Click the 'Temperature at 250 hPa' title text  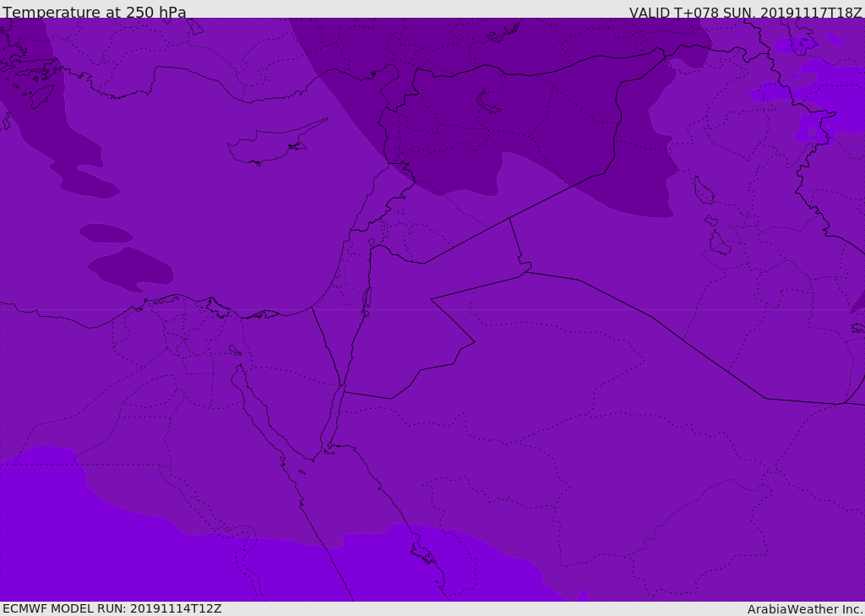pyautogui.click(x=95, y=12)
